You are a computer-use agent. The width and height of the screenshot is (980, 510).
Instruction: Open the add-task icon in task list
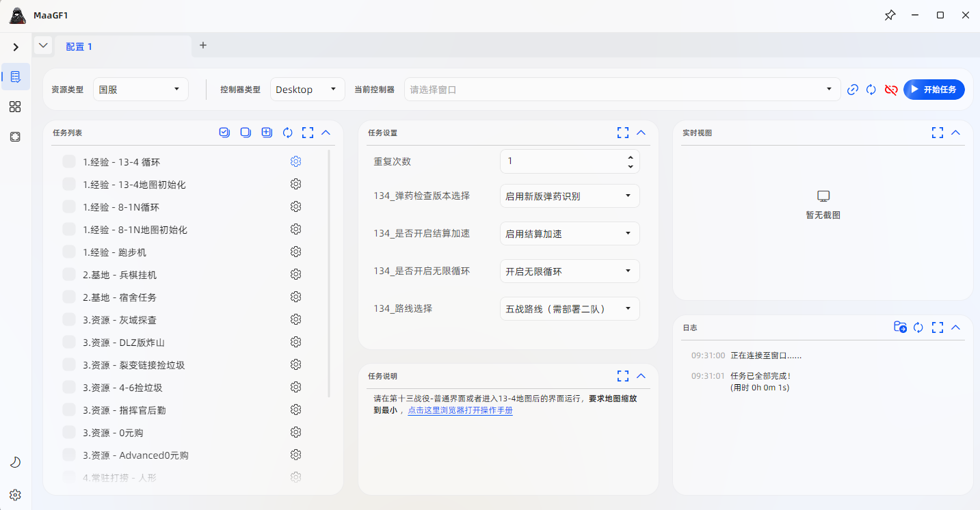(x=266, y=132)
